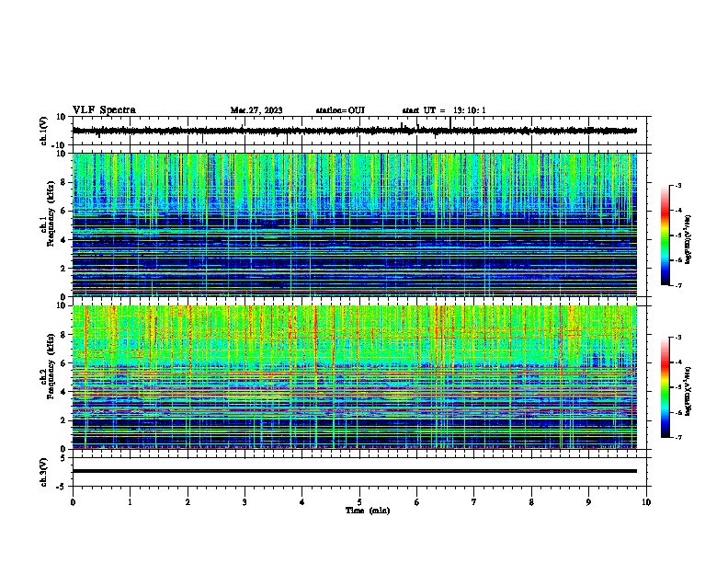This screenshot has width=728, height=563.
Task: Click the ch.1 spectrogram color scale bar
Action: point(665,236)
